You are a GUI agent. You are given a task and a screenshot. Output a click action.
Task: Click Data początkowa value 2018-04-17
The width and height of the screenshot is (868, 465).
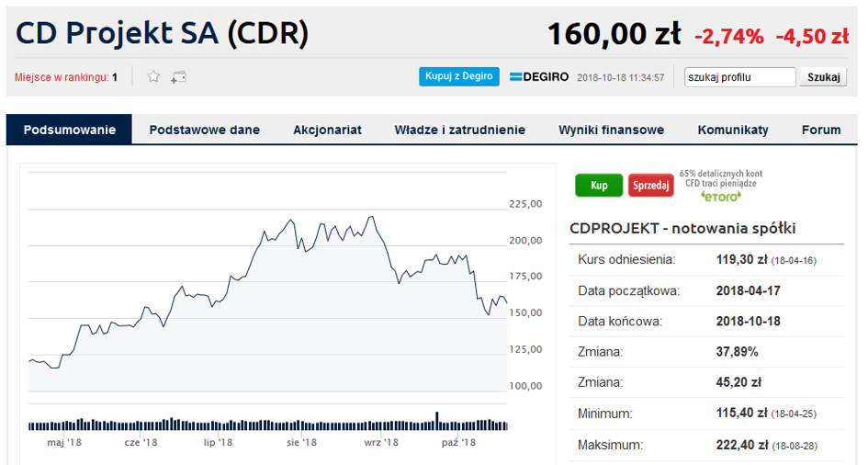(x=748, y=290)
